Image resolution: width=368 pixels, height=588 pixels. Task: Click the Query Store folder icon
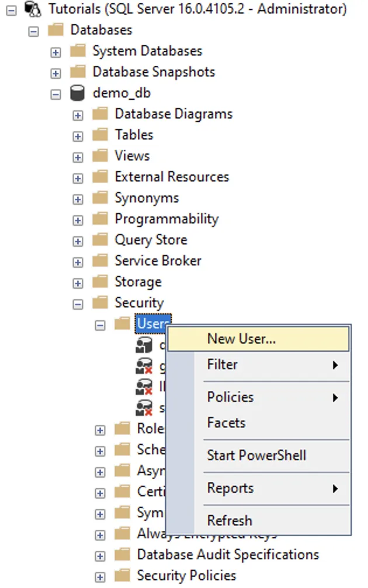(x=100, y=240)
